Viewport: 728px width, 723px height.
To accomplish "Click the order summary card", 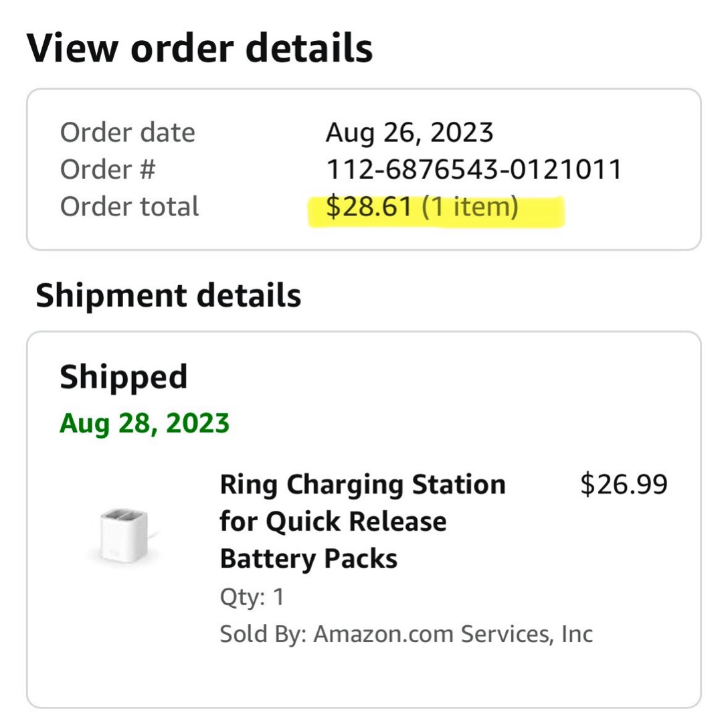I will click(x=364, y=169).
